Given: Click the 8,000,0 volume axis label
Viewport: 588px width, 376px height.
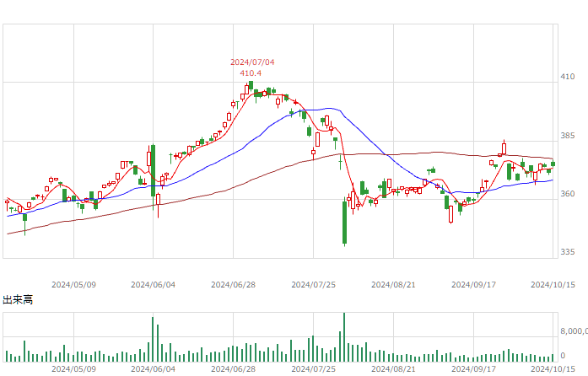Looking at the screenshot, I should pos(575,331).
